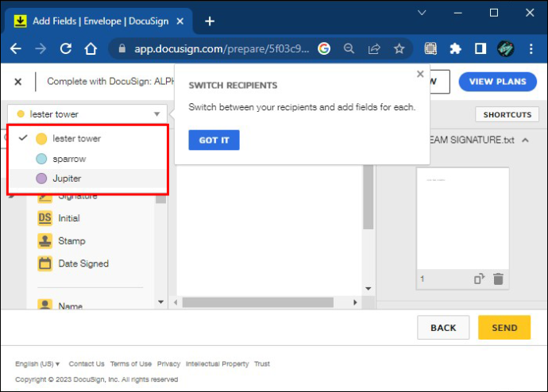Dismiss the Switch Recipients tooltip
This screenshot has height=392, width=548.
click(x=420, y=74)
